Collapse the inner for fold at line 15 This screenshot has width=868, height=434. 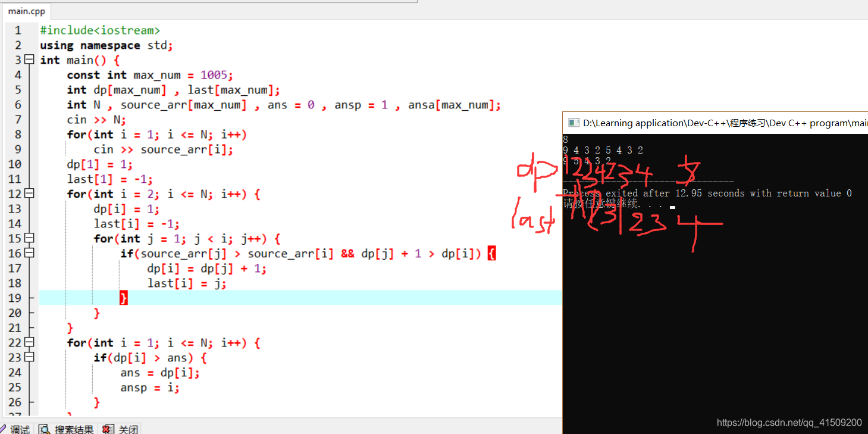(x=30, y=238)
